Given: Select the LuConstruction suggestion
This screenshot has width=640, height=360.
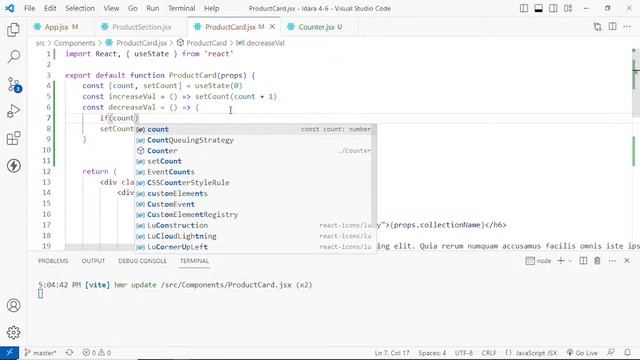Looking at the screenshot, I should click(253, 225).
